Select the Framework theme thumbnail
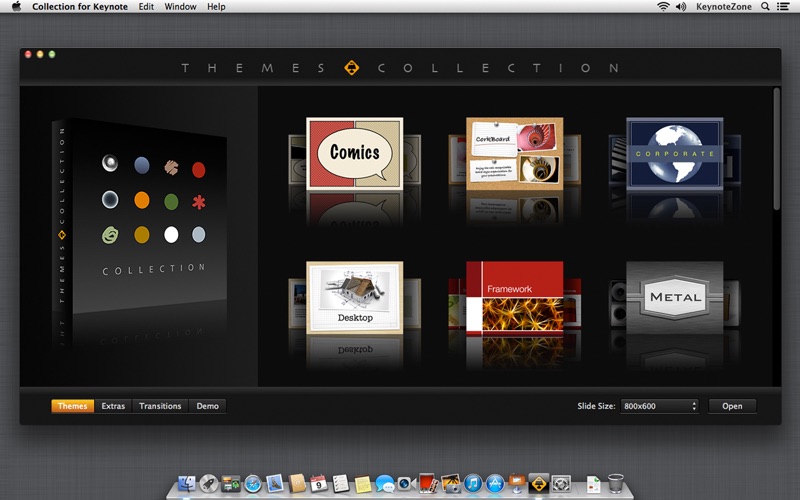 [514, 297]
